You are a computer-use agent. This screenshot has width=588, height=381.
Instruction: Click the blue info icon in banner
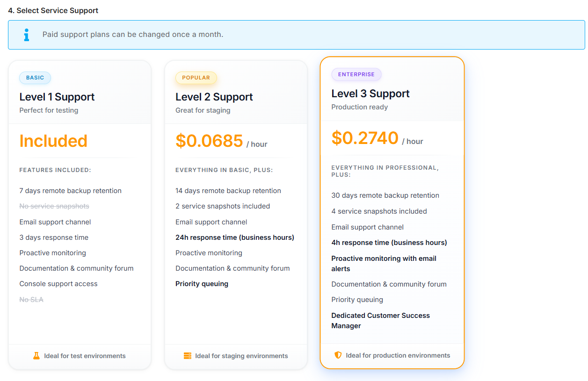click(x=27, y=35)
